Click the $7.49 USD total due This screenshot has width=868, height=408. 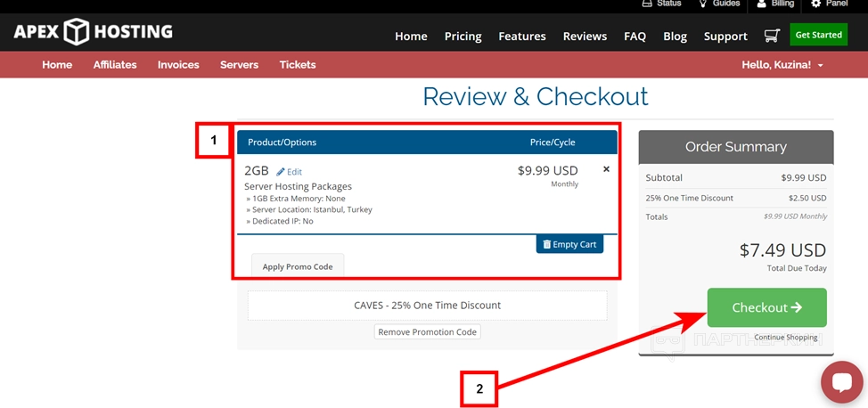[782, 250]
